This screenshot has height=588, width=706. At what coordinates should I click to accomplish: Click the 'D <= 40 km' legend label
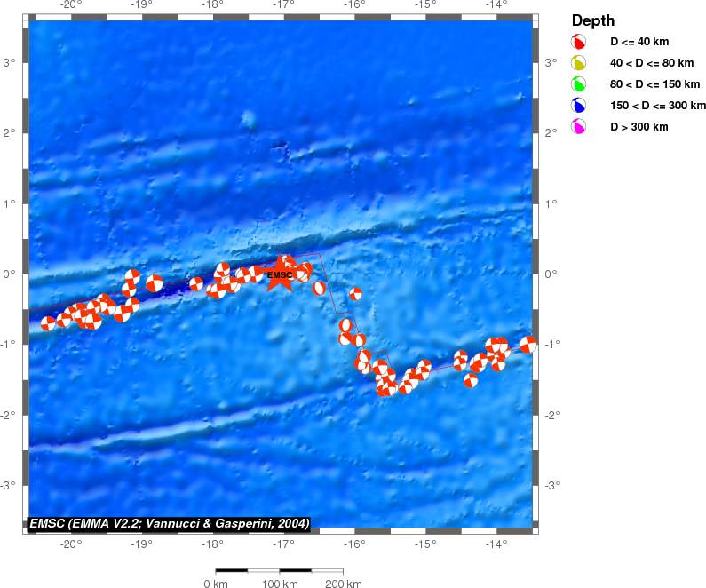tap(639, 42)
